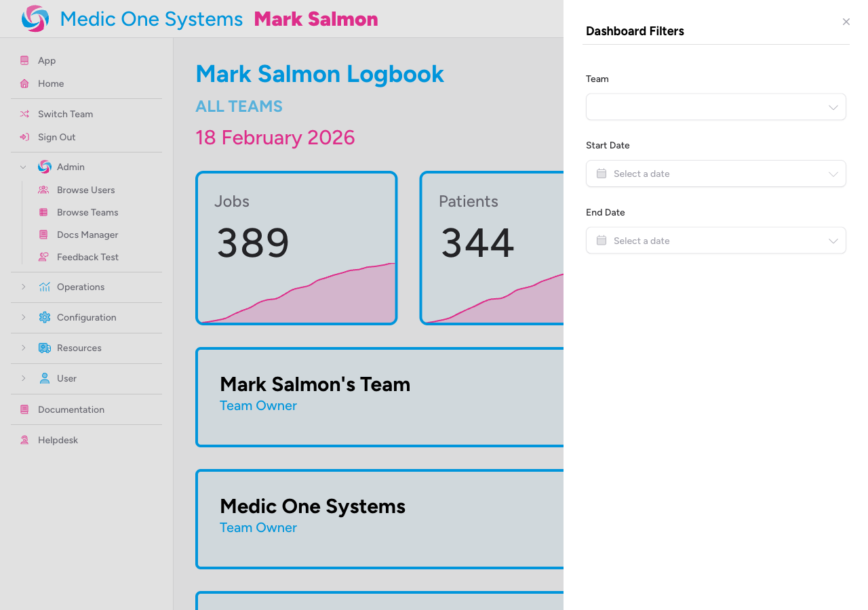The image size is (868, 610).
Task: Click the Docs Manager icon
Action: click(x=43, y=235)
